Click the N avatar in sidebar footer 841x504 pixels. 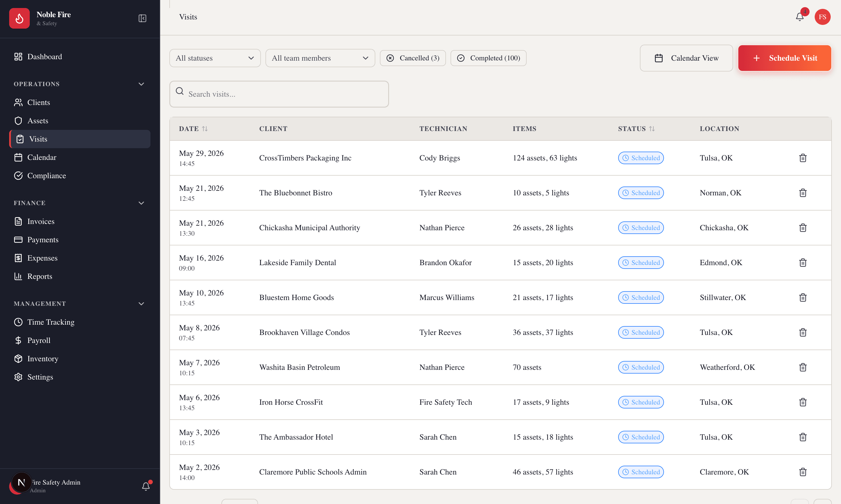point(21,482)
